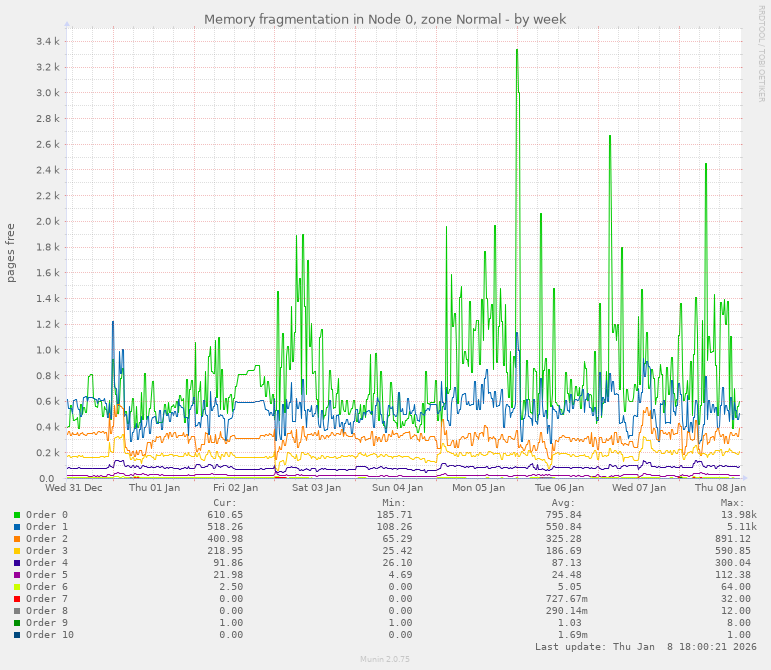Click the 'Order 3' legend label
This screenshot has height=670, width=771.
point(47,551)
